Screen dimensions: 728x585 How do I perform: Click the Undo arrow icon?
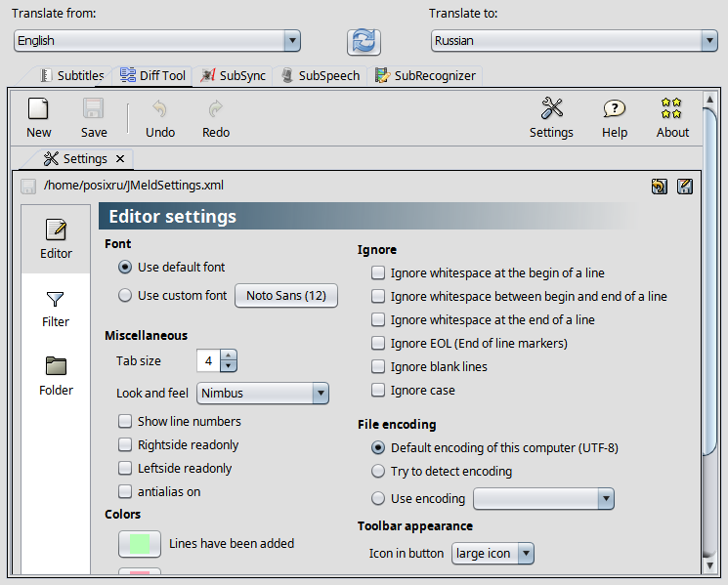159,109
